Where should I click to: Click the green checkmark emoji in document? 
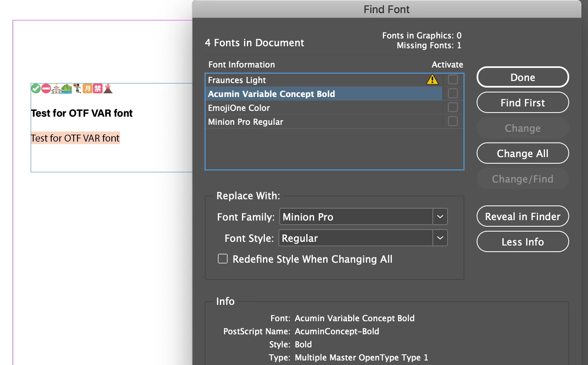[36, 88]
